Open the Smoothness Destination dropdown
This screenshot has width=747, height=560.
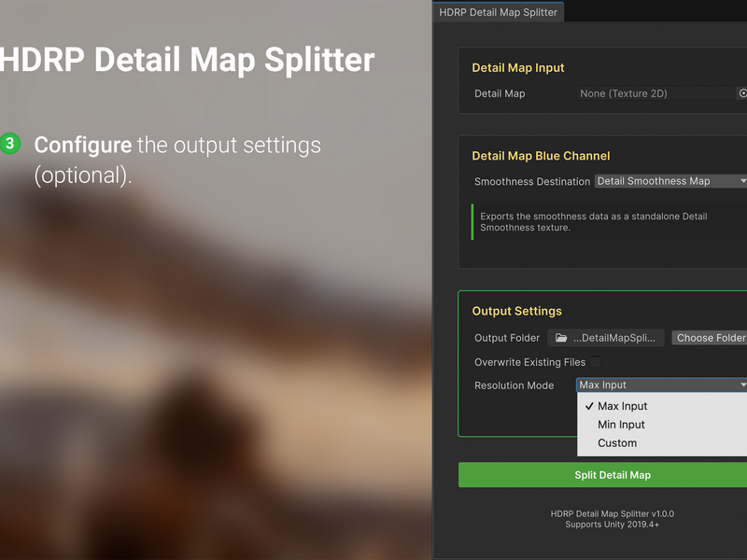[670, 181]
